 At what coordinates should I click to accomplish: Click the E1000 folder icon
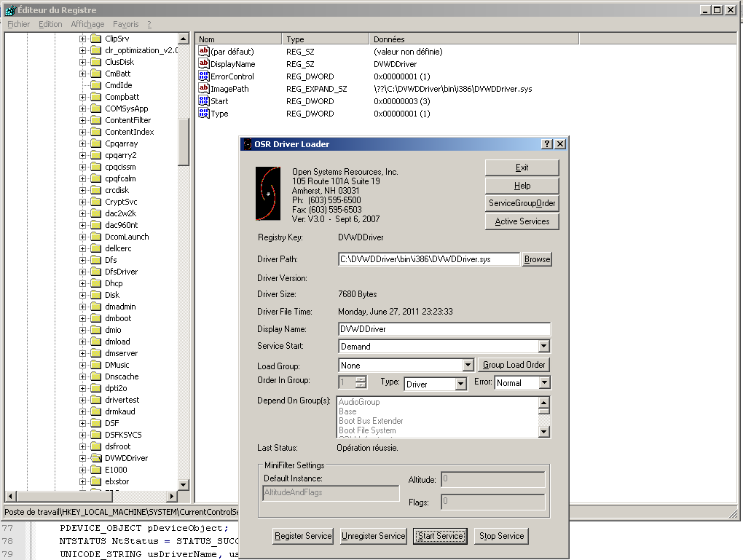[96, 470]
